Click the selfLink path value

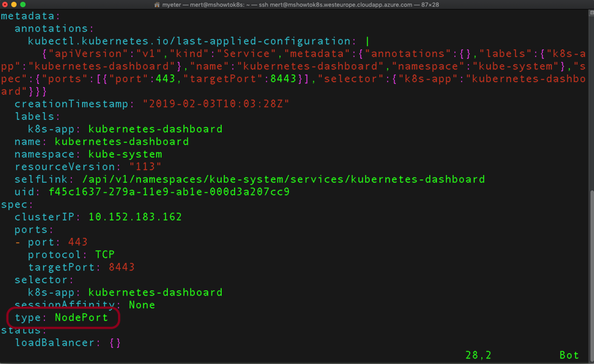[283, 179]
